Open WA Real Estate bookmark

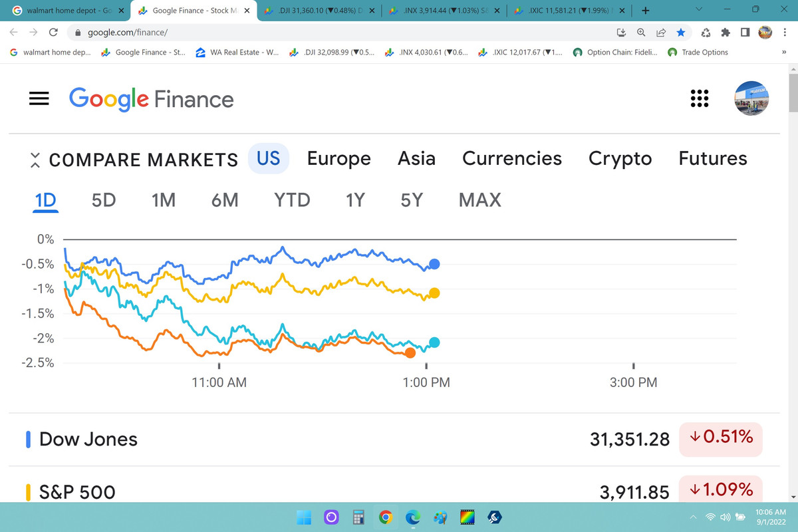(x=237, y=53)
